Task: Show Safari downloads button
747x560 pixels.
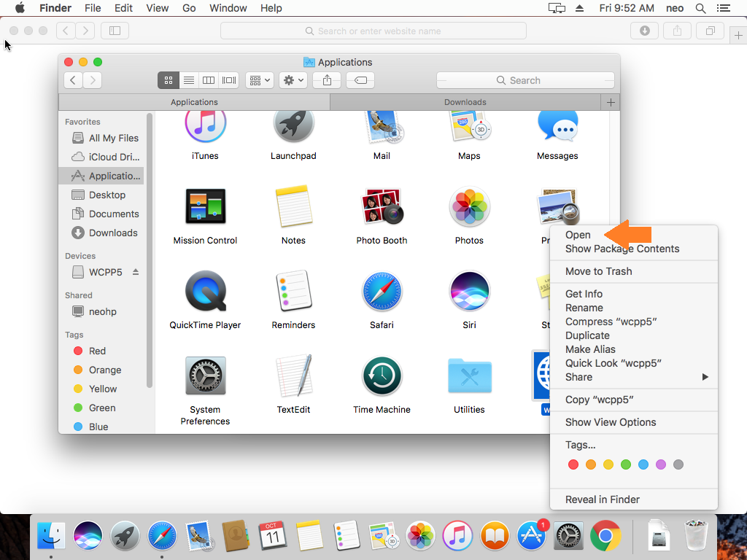Action: pyautogui.click(x=644, y=31)
